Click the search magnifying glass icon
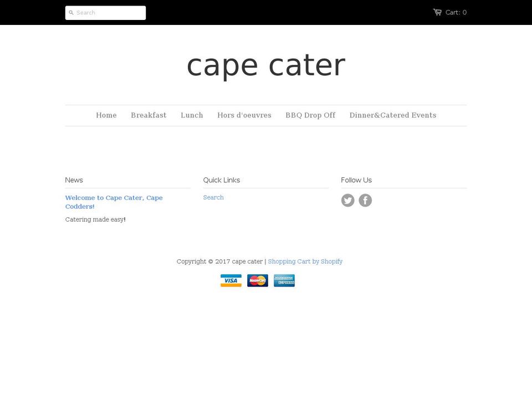Image resolution: width=532 pixels, height=399 pixels. tap(71, 12)
